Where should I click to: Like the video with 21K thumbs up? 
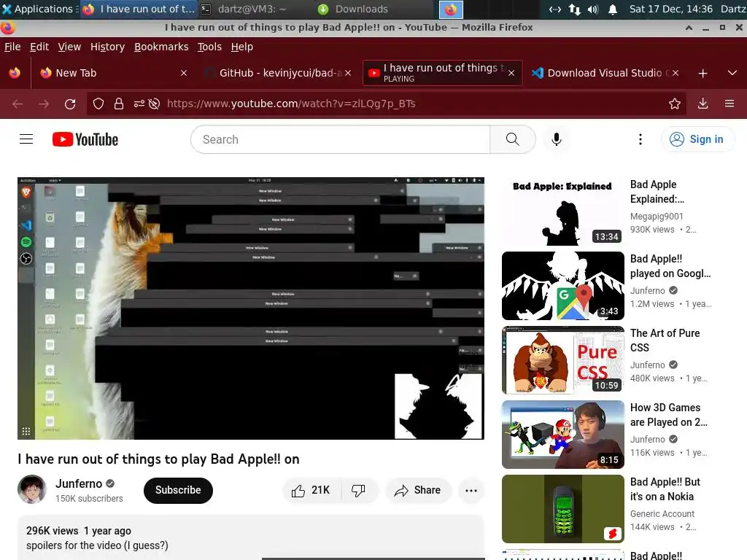pyautogui.click(x=311, y=490)
